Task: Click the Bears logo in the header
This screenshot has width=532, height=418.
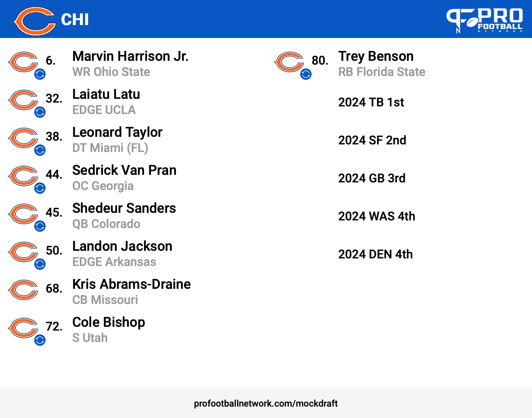Action: click(x=34, y=21)
